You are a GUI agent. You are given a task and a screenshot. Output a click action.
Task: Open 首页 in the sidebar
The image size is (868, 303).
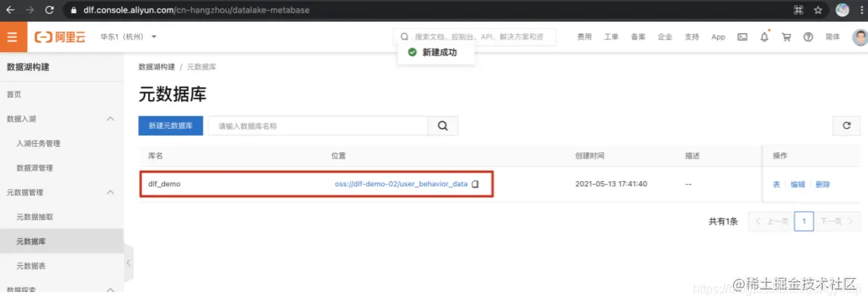14,94
